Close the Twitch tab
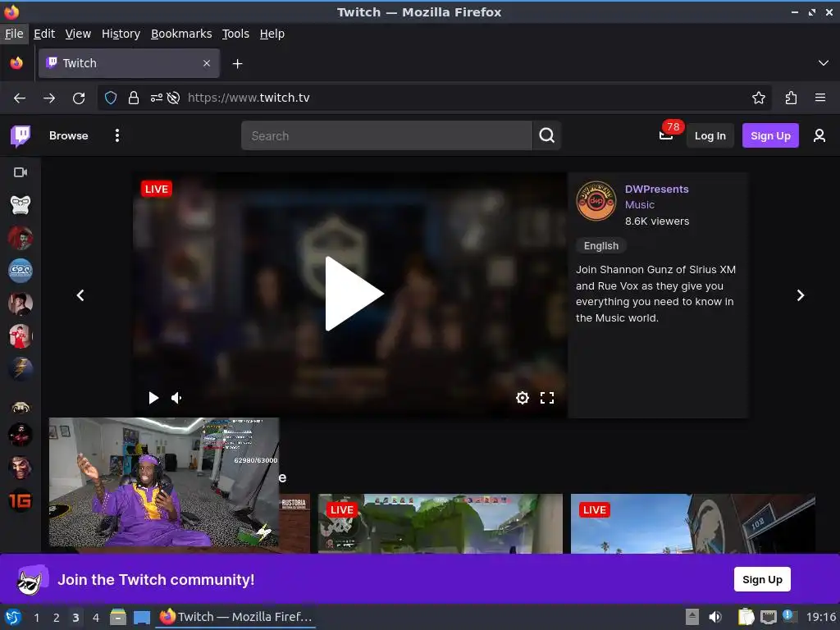The width and height of the screenshot is (840, 630). coord(207,63)
